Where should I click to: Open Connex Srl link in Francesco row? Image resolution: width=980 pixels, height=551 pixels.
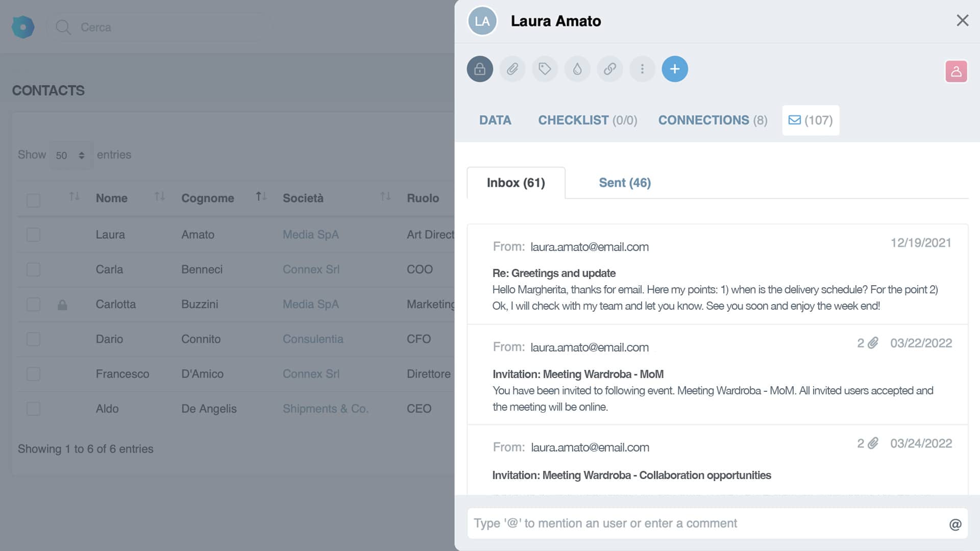[311, 374]
